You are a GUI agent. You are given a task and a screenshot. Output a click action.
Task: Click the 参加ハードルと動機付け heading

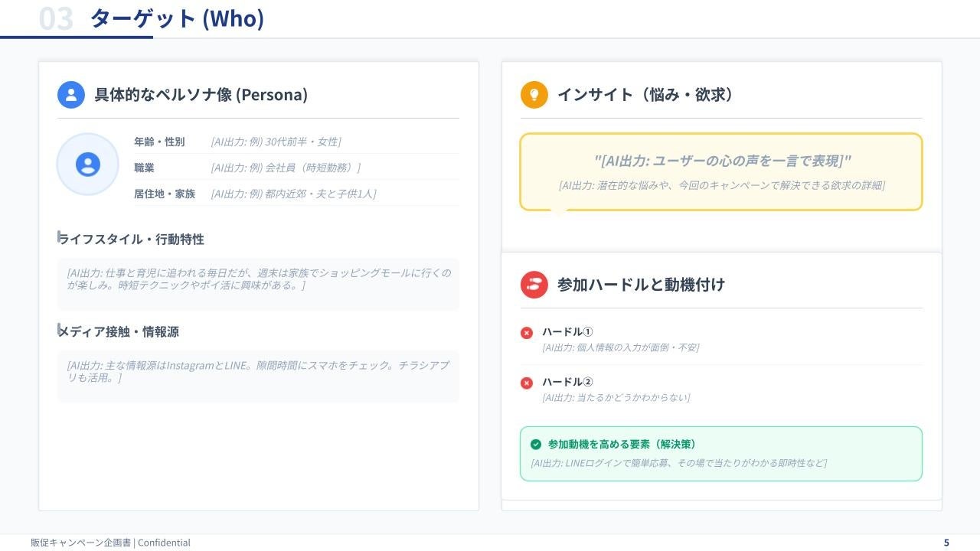point(641,285)
